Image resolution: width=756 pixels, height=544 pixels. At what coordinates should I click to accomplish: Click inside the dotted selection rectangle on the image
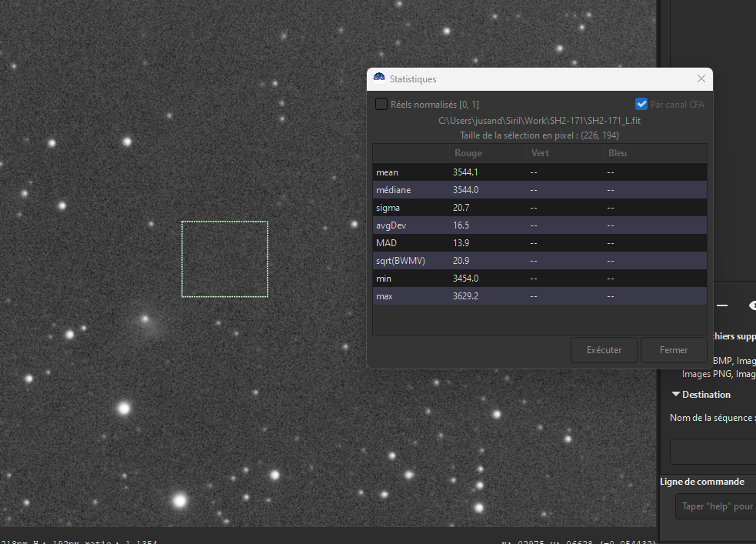point(225,259)
